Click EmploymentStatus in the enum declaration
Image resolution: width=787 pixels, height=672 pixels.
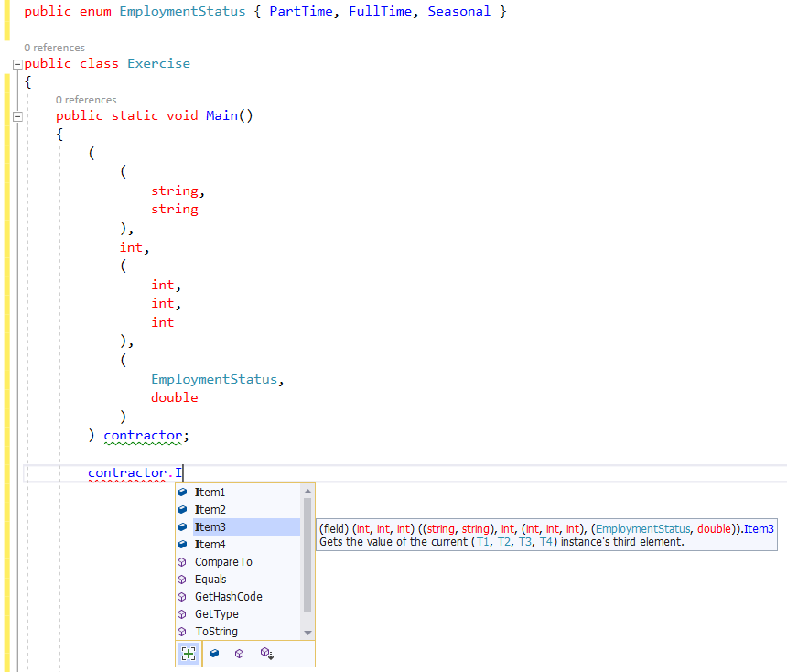tap(182, 12)
